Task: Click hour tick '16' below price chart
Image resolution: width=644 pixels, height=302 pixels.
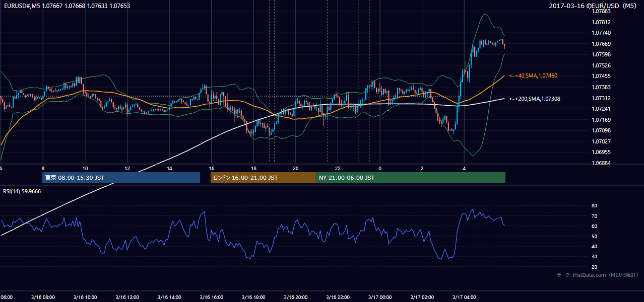Action: (x=212, y=168)
